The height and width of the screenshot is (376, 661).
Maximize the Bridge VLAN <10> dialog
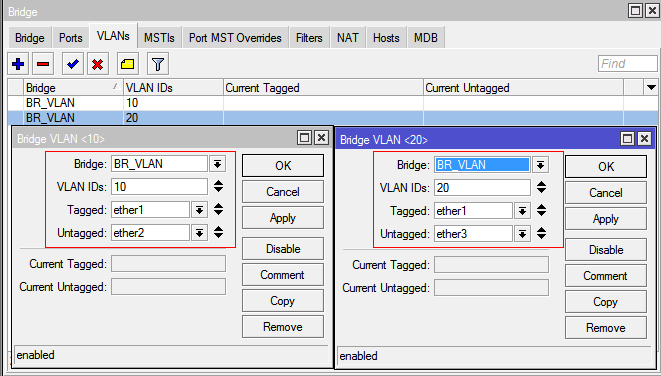point(304,137)
